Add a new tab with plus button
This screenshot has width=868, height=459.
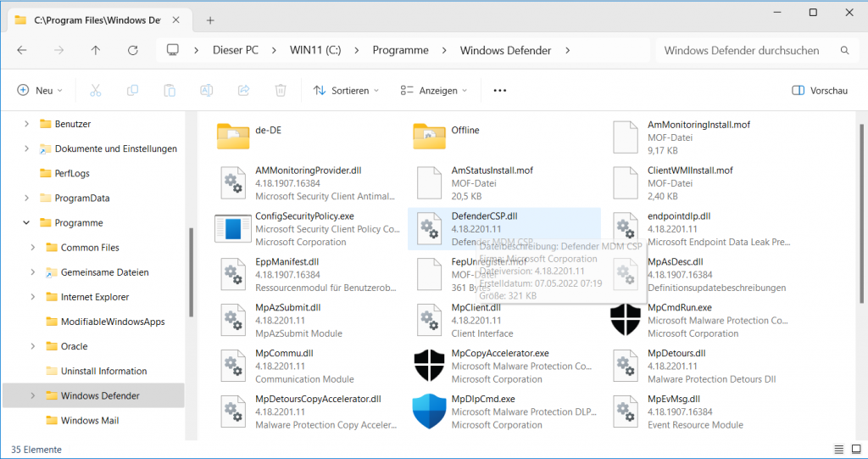(210, 20)
